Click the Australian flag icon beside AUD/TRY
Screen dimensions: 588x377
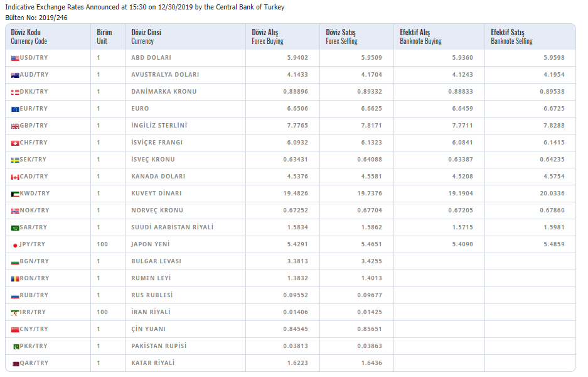click(x=15, y=75)
